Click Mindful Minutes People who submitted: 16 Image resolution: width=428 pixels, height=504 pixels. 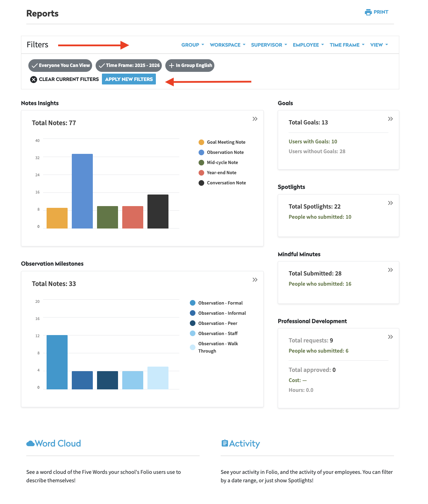point(320,284)
